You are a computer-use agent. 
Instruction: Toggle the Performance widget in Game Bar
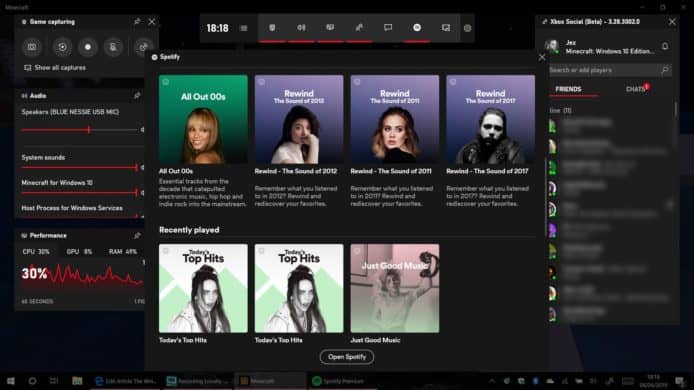pyautogui.click(x=330, y=27)
